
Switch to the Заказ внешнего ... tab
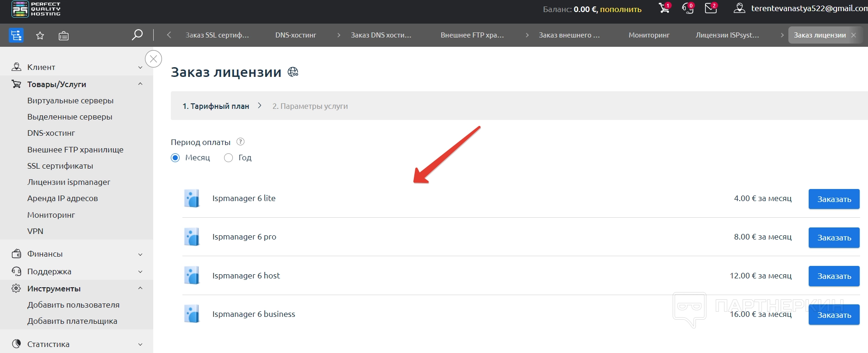(x=569, y=35)
